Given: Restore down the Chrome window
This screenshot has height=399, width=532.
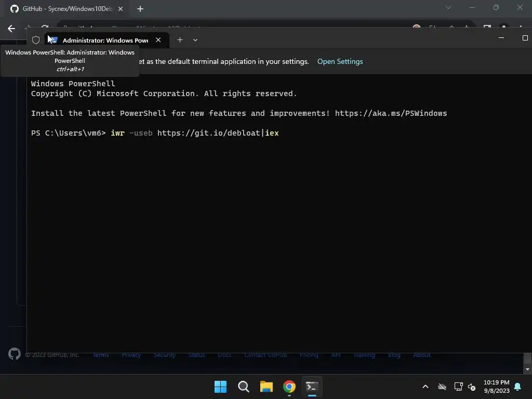Looking at the screenshot, I should pyautogui.click(x=496, y=7).
